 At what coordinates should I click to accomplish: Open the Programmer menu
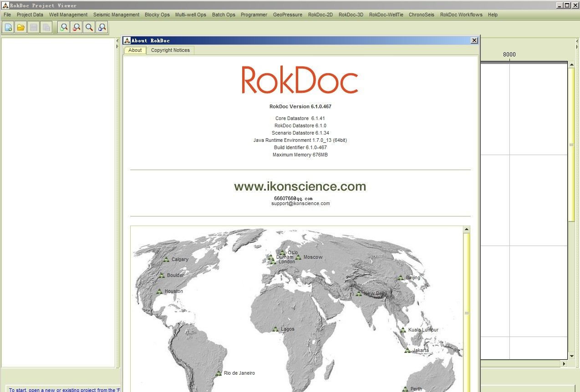254,15
